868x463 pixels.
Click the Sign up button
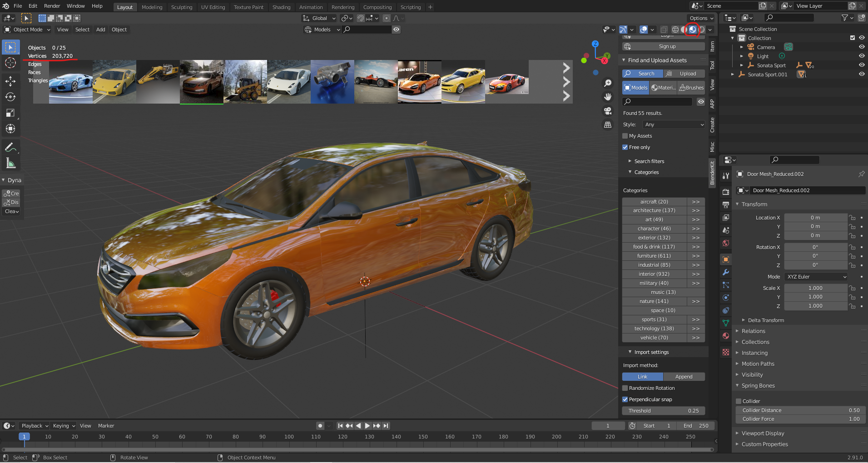(663, 46)
